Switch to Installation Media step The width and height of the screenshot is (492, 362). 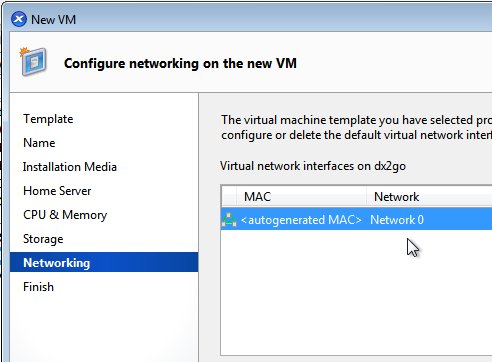point(70,167)
